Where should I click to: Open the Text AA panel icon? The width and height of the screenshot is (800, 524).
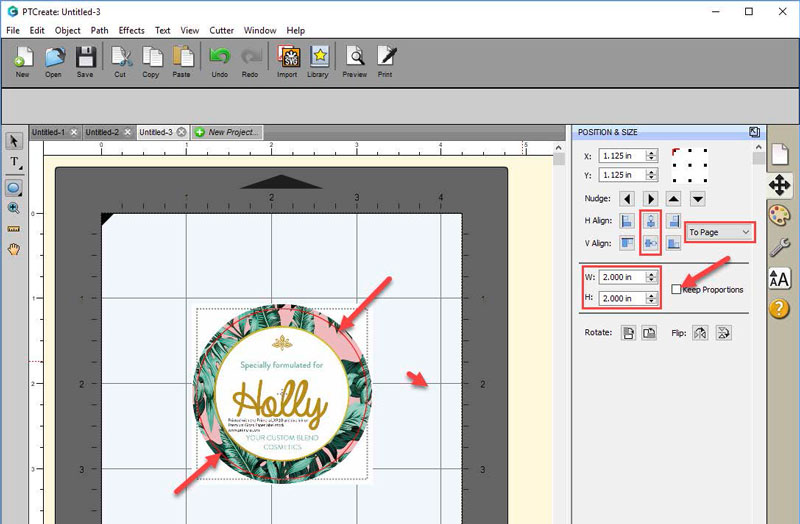coord(779,279)
